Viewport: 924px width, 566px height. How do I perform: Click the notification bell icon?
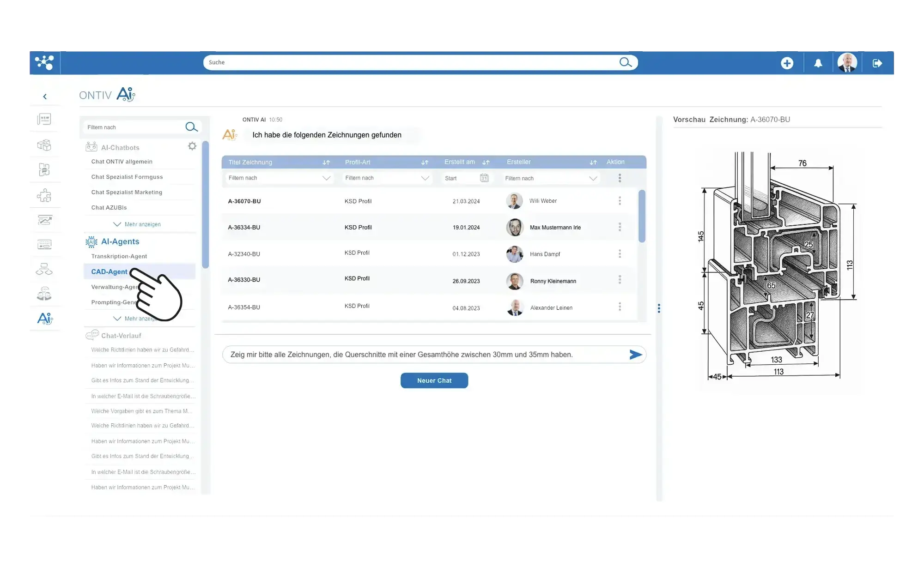click(x=818, y=63)
